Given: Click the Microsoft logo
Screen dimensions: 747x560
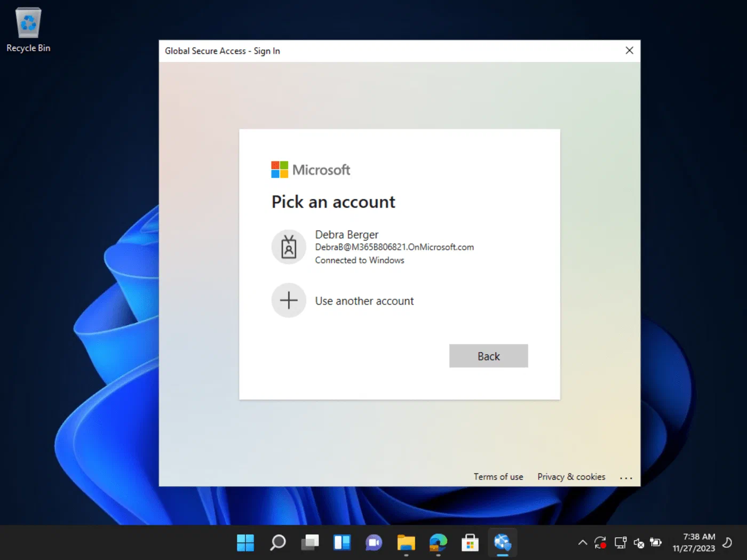Looking at the screenshot, I should pyautogui.click(x=311, y=170).
